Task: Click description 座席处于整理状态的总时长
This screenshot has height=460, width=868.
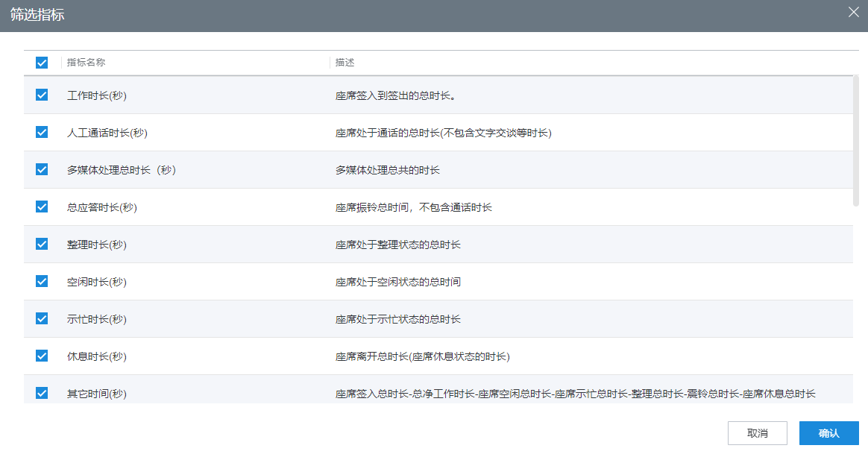Action: tap(398, 245)
